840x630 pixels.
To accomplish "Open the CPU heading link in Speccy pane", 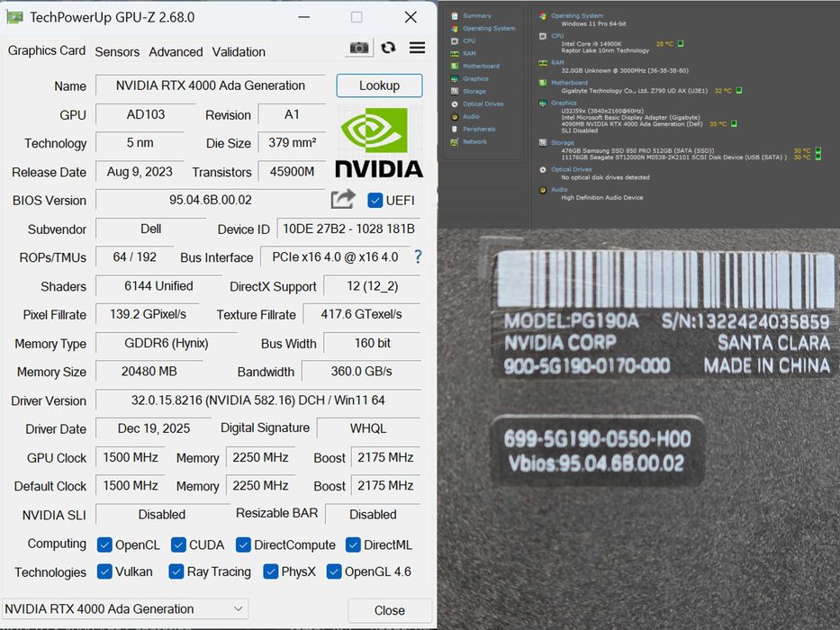I will click(557, 36).
